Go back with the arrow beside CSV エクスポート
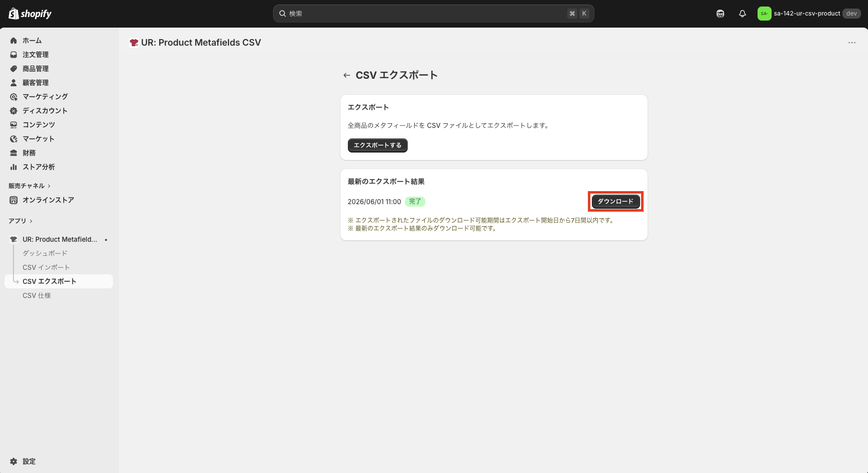Screen dimensions: 868x473 (346, 75)
